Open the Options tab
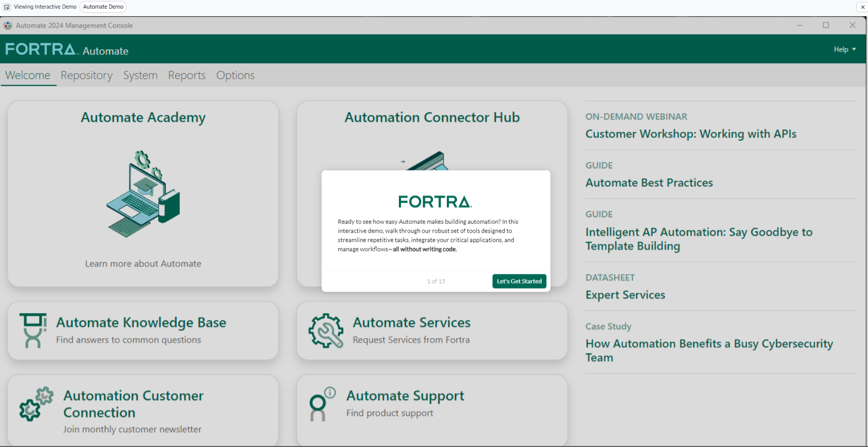Image resolution: width=868 pixels, height=447 pixels. [x=236, y=75]
